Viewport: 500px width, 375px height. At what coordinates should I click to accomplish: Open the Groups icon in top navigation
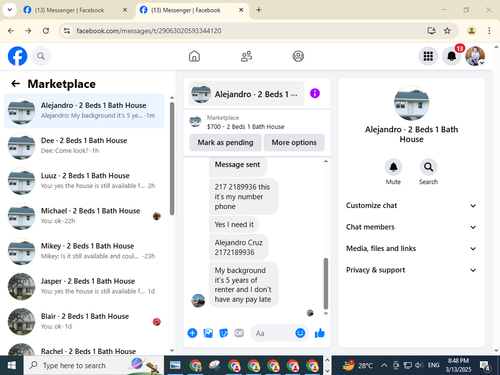(298, 56)
